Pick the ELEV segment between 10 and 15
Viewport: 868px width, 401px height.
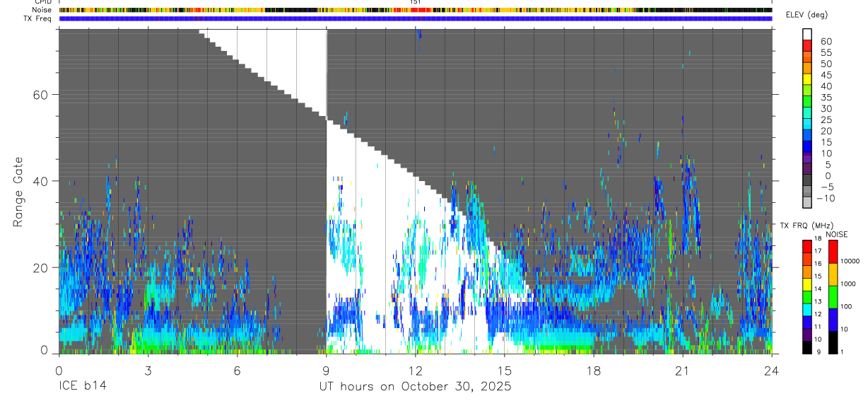coord(807,146)
